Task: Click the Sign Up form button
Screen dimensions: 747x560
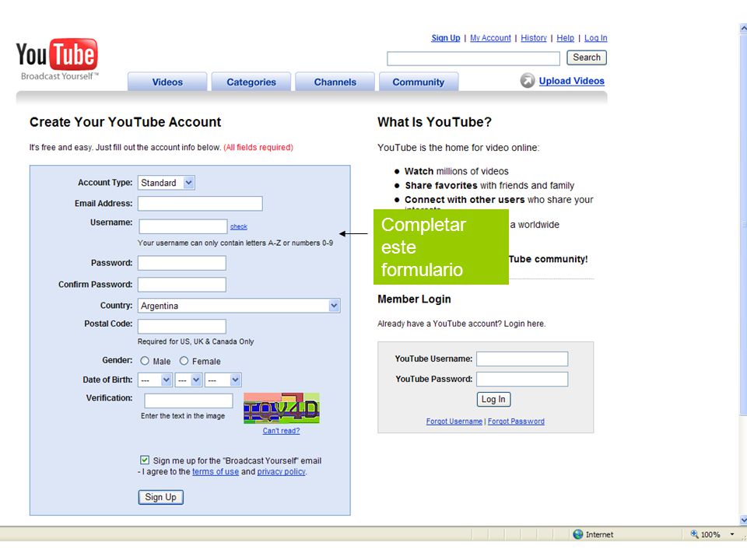Action: (x=160, y=497)
